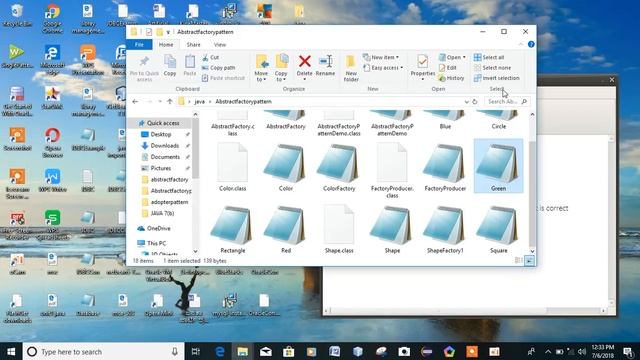Click the Properties checkmark icon

[422, 61]
